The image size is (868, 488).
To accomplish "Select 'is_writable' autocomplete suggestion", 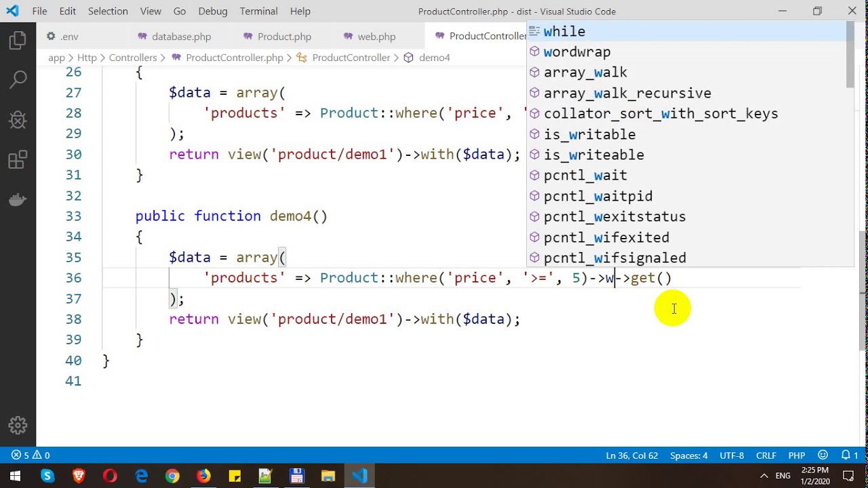I will point(686,134).
